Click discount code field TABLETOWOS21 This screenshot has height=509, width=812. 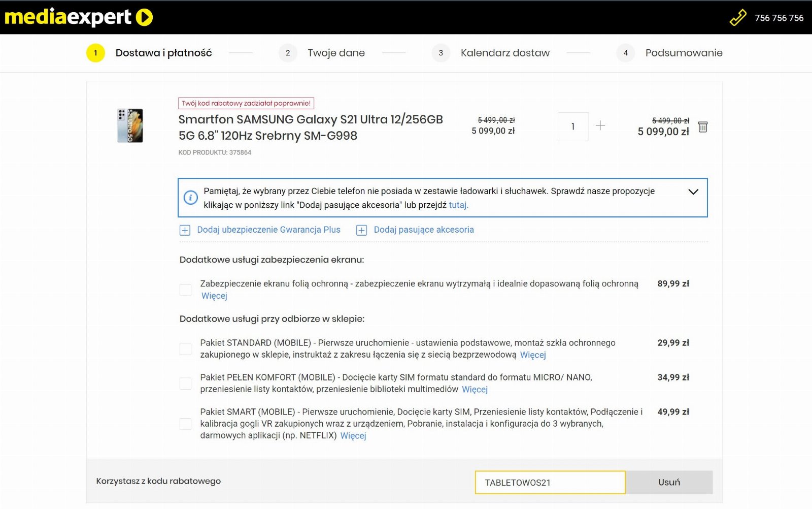550,483
